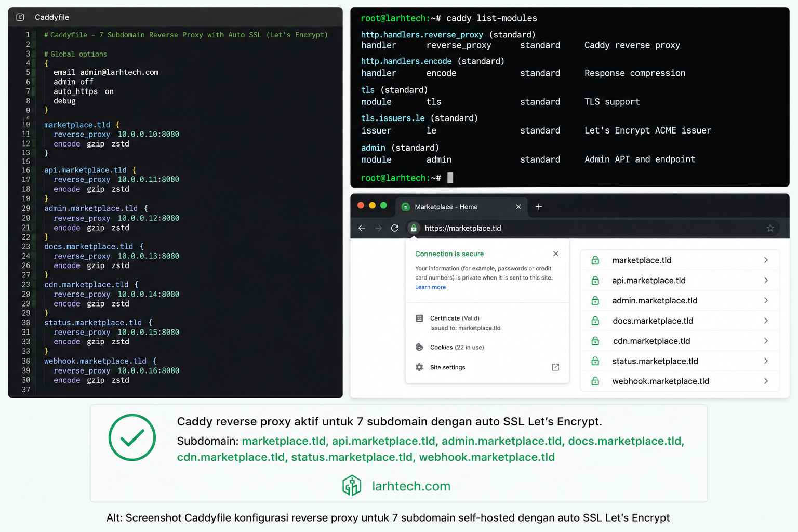
Task: Close the Connection is secure popup
Action: (556, 254)
